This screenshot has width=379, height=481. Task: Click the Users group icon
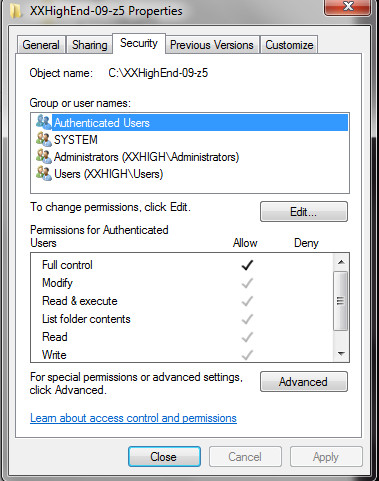(x=44, y=173)
